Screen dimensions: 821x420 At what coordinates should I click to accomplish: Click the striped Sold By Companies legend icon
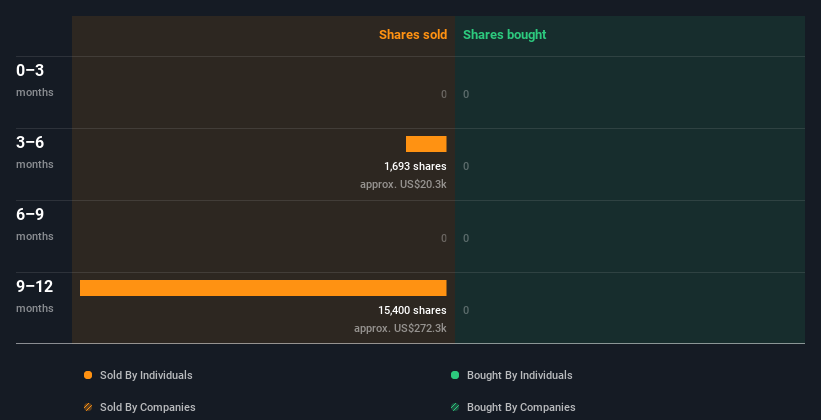pos(88,407)
